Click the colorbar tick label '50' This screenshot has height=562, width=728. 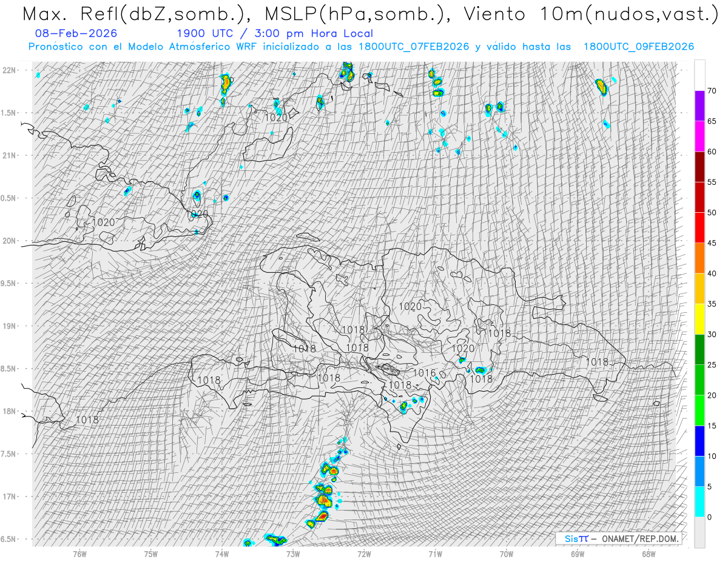(712, 213)
